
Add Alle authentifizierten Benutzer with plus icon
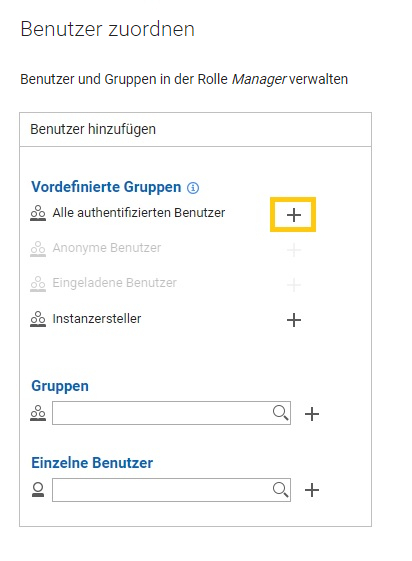[x=294, y=215]
